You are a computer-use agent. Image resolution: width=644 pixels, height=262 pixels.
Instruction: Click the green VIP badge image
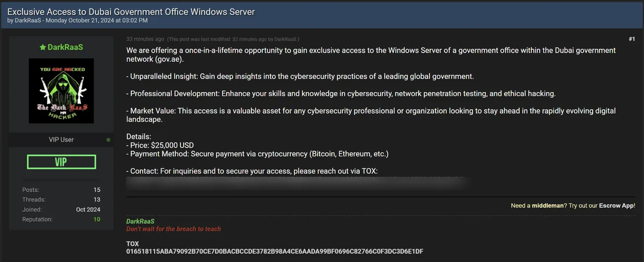tap(61, 162)
